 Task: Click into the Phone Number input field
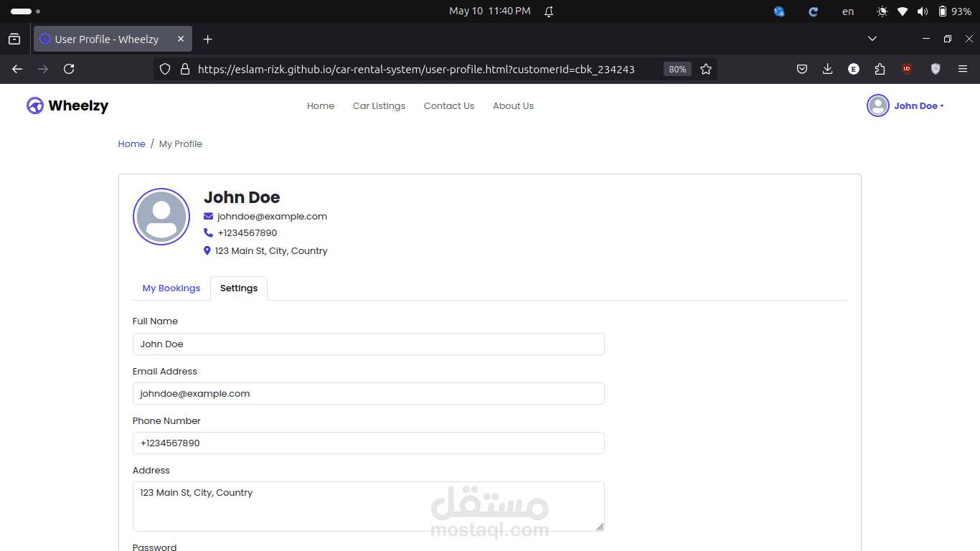click(x=369, y=443)
